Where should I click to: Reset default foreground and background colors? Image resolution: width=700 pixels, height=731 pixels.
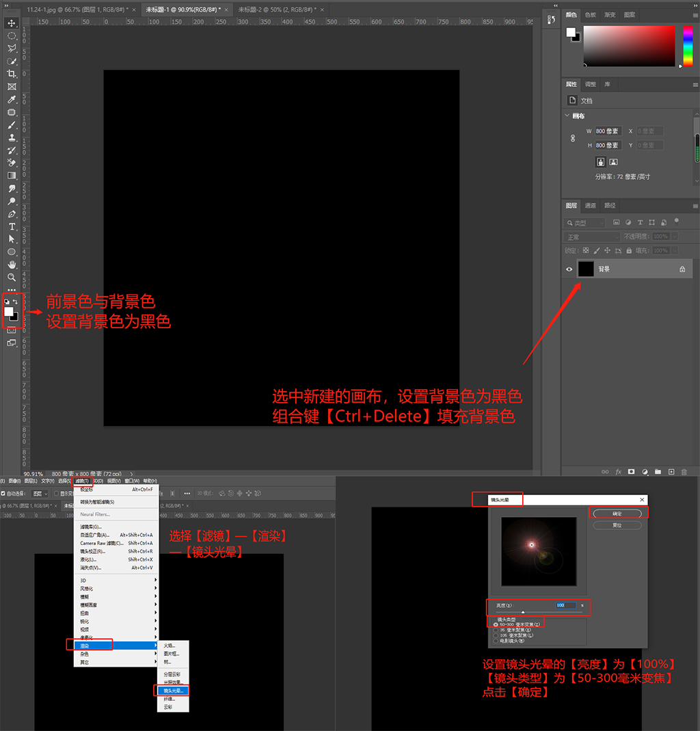[x=7, y=302]
